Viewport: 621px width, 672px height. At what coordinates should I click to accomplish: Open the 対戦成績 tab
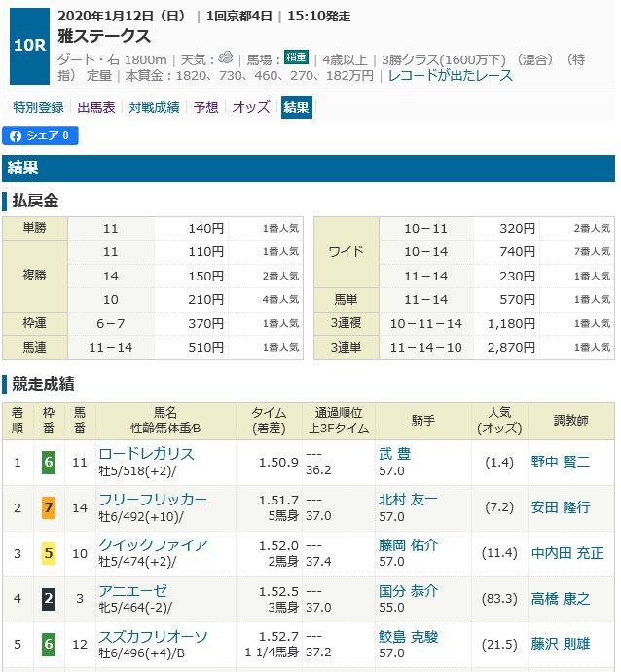[155, 107]
